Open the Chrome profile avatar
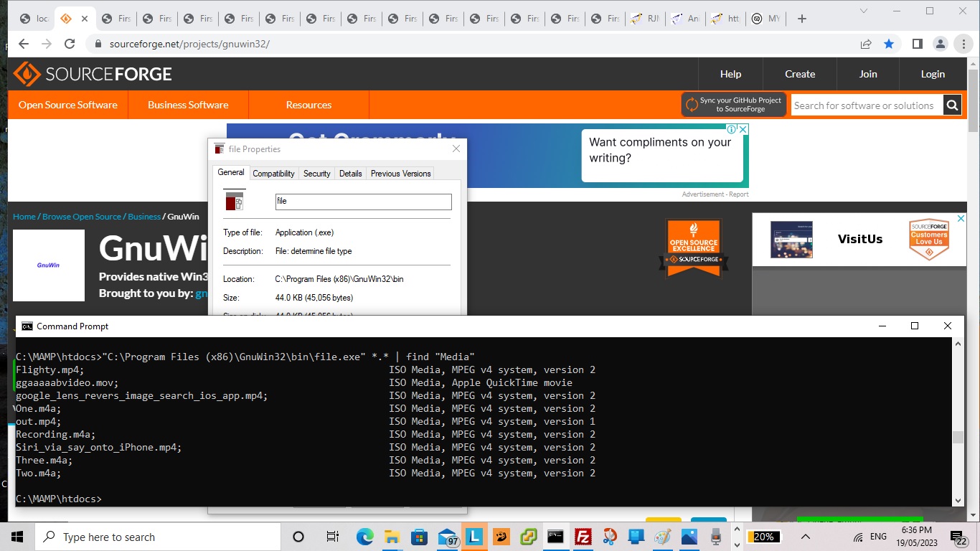The height and width of the screenshot is (551, 980). click(x=940, y=44)
